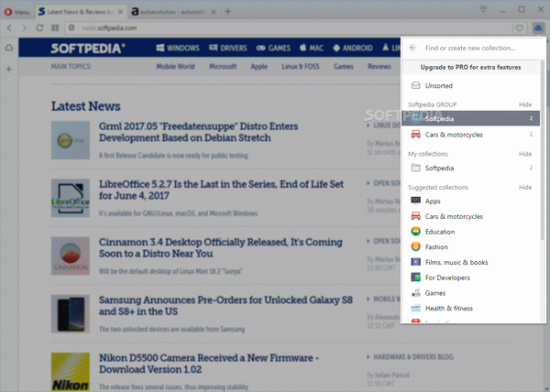Click the collections panel scrollbar
Screen dimensions: 550x392
coord(543,150)
